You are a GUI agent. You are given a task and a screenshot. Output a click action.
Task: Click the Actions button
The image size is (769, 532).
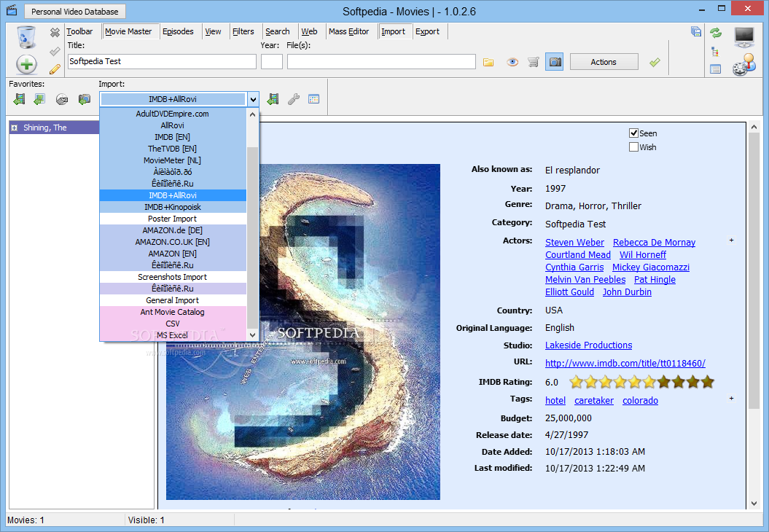coord(604,62)
